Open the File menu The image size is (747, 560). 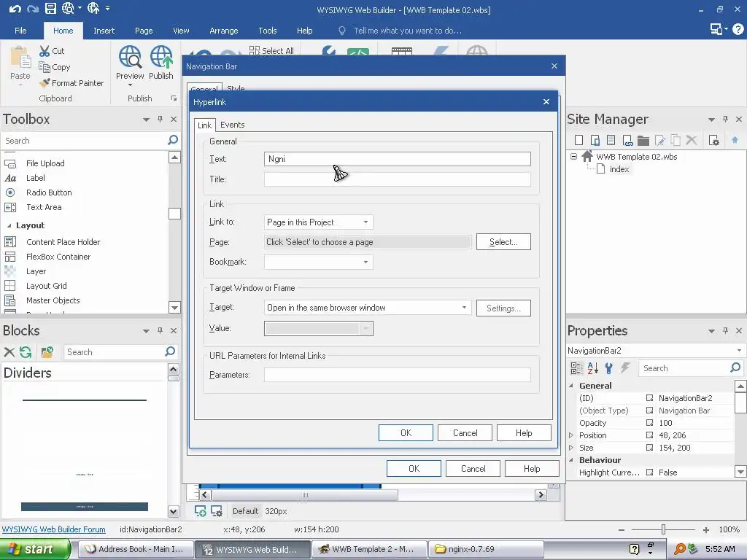point(20,31)
